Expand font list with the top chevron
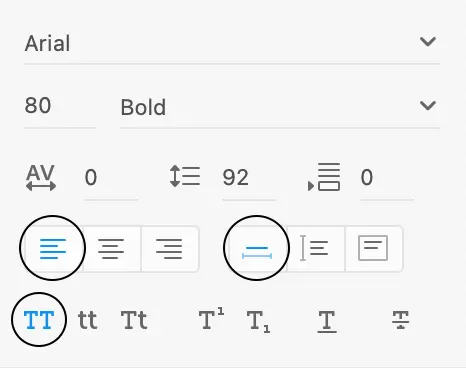Viewport: 466px width, 368px height. click(428, 42)
